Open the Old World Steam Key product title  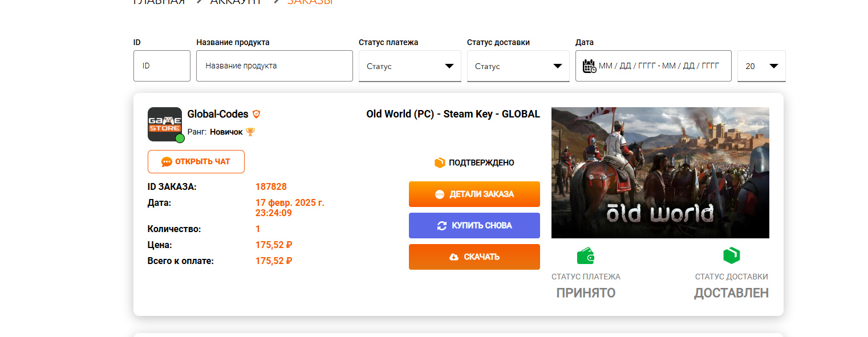click(x=453, y=114)
